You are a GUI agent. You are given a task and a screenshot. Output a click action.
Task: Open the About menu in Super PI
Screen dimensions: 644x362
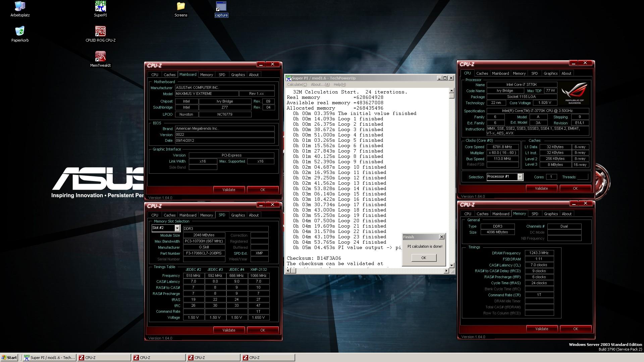(x=320, y=84)
